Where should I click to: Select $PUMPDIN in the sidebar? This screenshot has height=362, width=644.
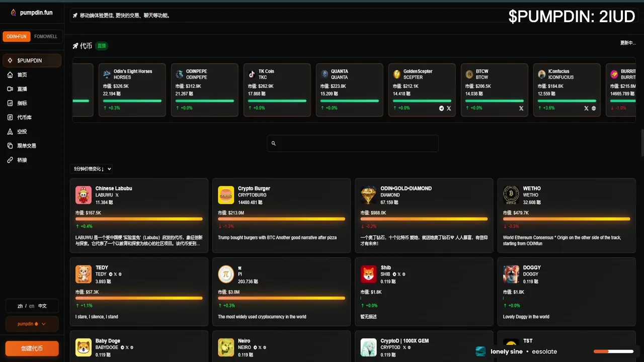32,60
